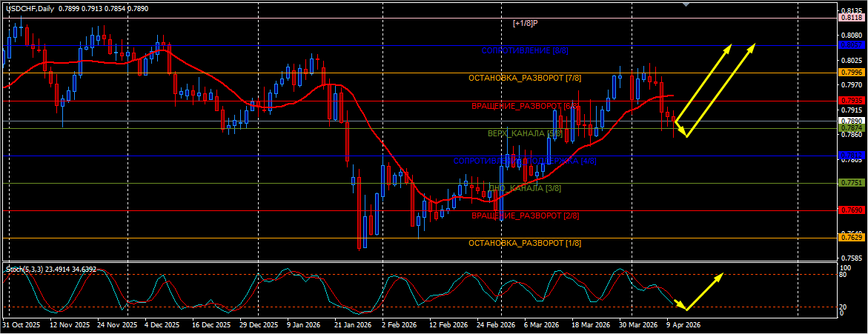868x334 pixels.
Task: Click the ВЕРХ_КАНАЛА [5/8] level label
Action: point(525,133)
